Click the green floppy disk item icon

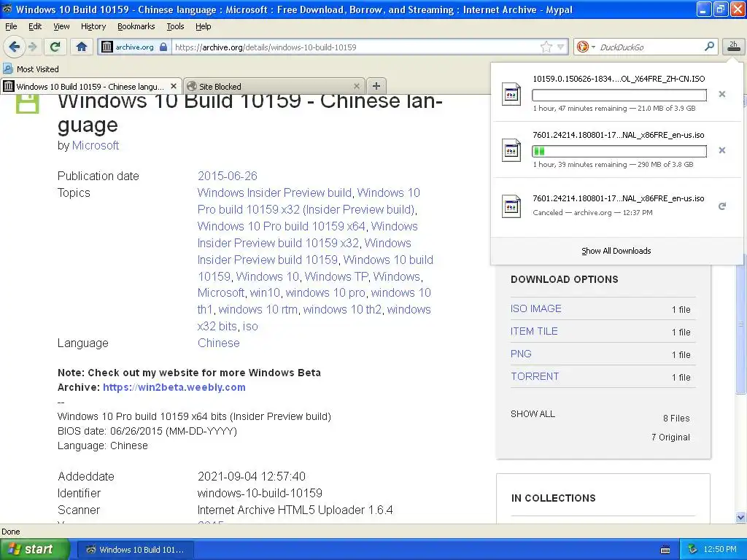[x=27, y=104]
